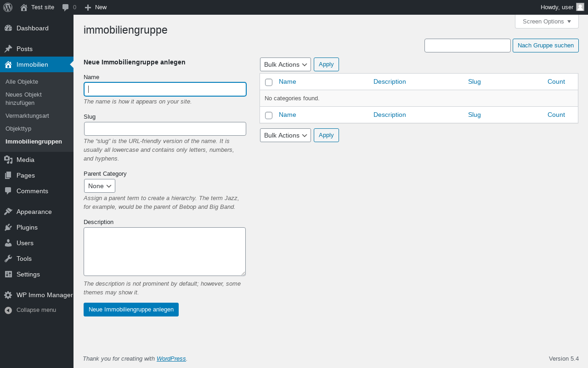Open the WordPress link in footer
The image size is (588, 368).
coord(171,359)
